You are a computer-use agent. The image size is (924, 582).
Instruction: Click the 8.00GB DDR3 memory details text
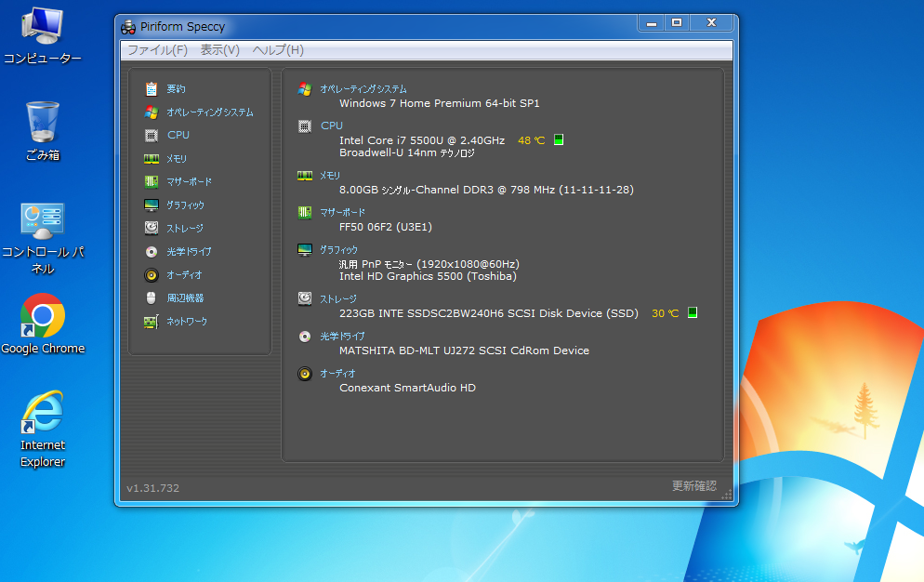tap(486, 190)
